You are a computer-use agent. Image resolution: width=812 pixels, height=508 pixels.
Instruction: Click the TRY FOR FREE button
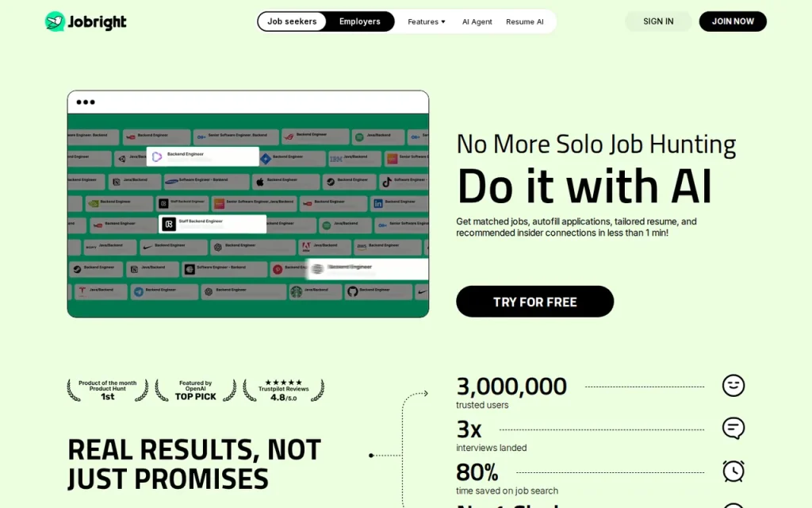(x=535, y=301)
